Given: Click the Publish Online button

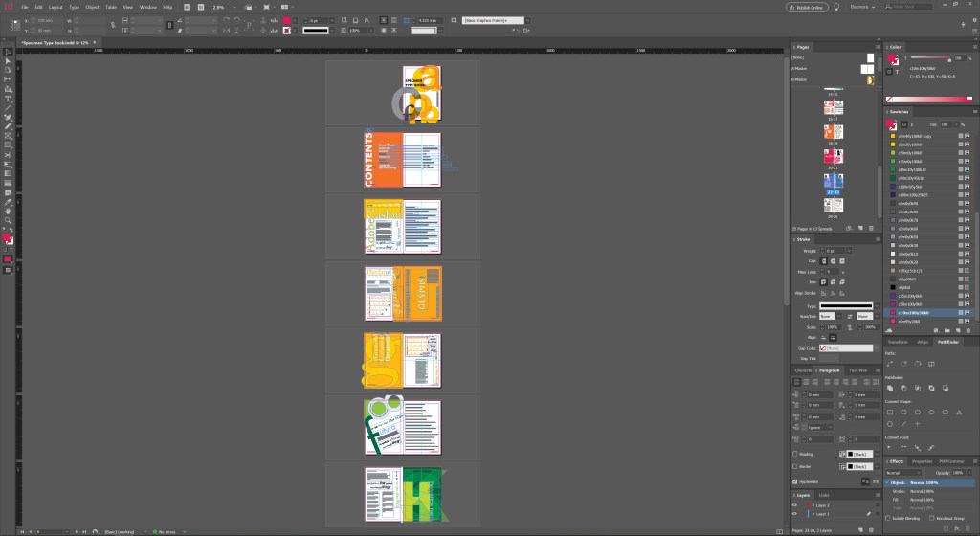Looking at the screenshot, I should coord(807,8).
